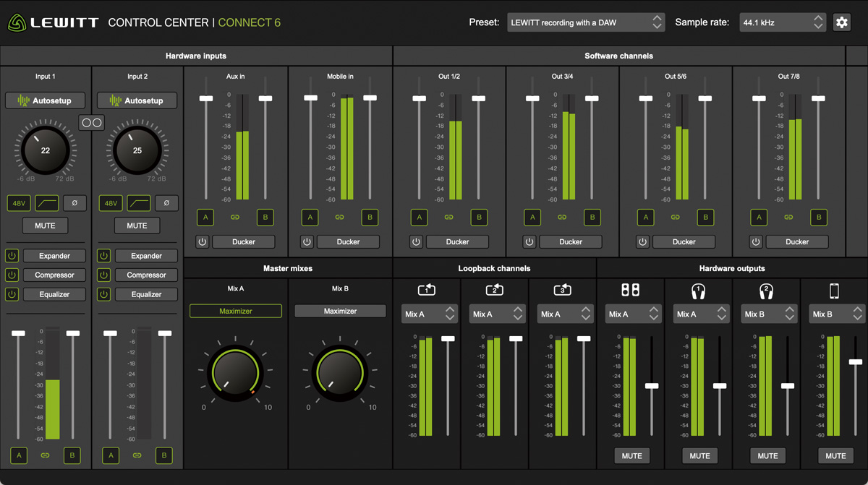Viewport: 868px width, 485px height.
Task: Click the stereo link icon between Input 1 and 2
Action: [92, 123]
